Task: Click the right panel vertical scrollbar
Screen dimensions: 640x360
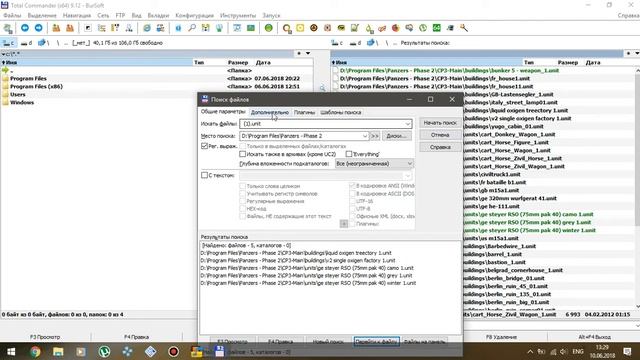Action: click(x=637, y=188)
